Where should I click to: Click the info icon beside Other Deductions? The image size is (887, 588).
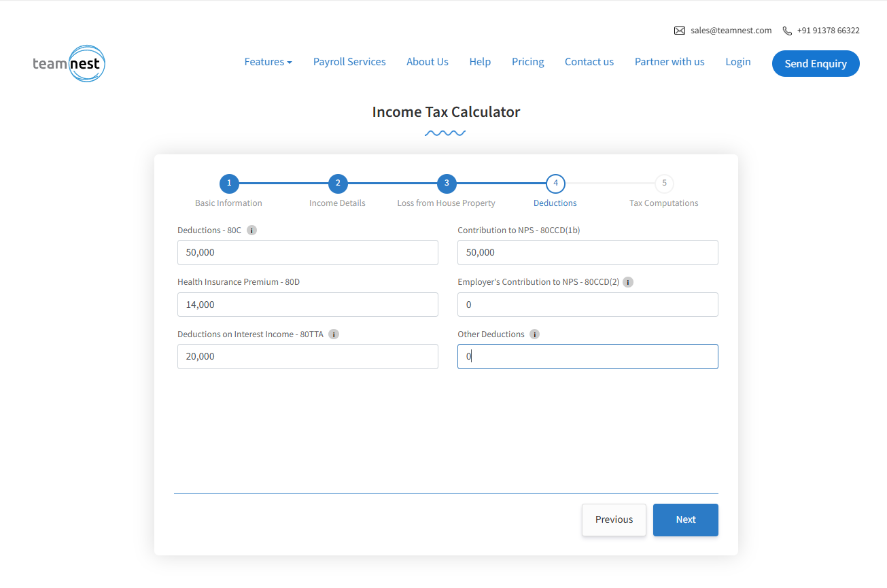click(x=534, y=334)
